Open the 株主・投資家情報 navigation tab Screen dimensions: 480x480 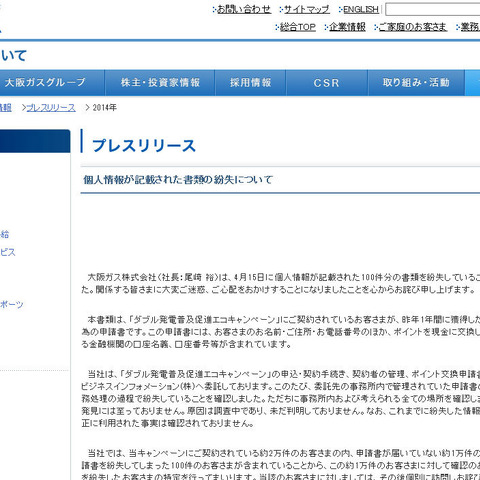point(160,83)
